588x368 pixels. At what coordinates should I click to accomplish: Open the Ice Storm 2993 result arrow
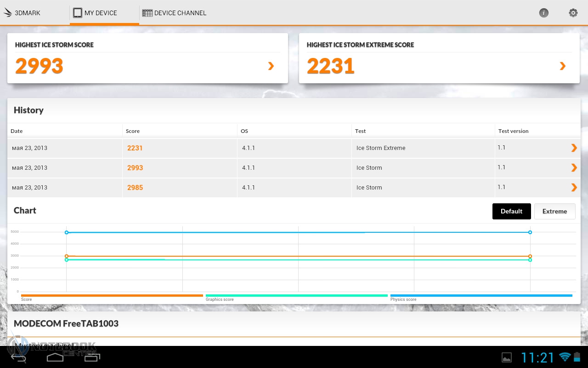(574, 168)
